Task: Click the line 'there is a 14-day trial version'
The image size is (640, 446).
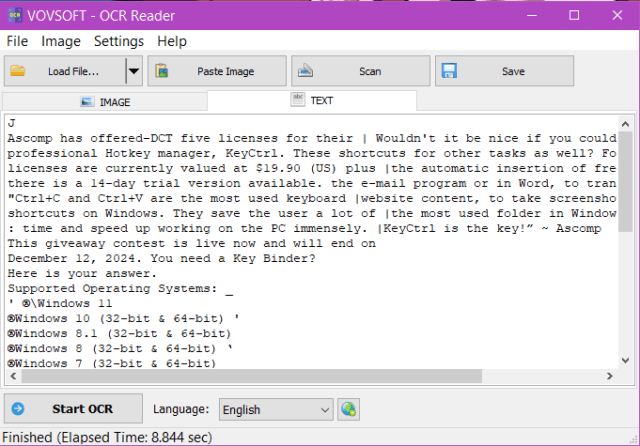Action: tap(312, 184)
